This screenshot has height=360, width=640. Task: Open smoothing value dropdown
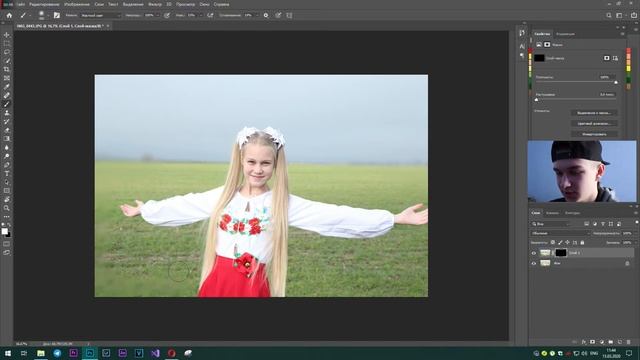click(x=257, y=16)
